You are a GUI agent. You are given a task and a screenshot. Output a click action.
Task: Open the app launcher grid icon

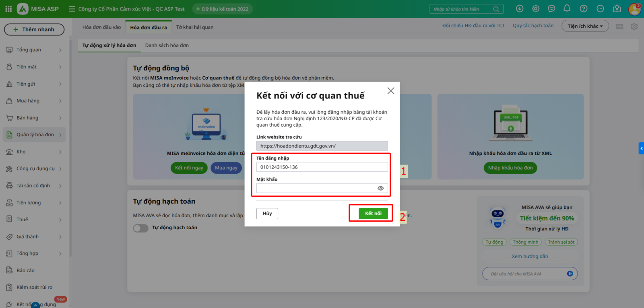(x=8, y=9)
